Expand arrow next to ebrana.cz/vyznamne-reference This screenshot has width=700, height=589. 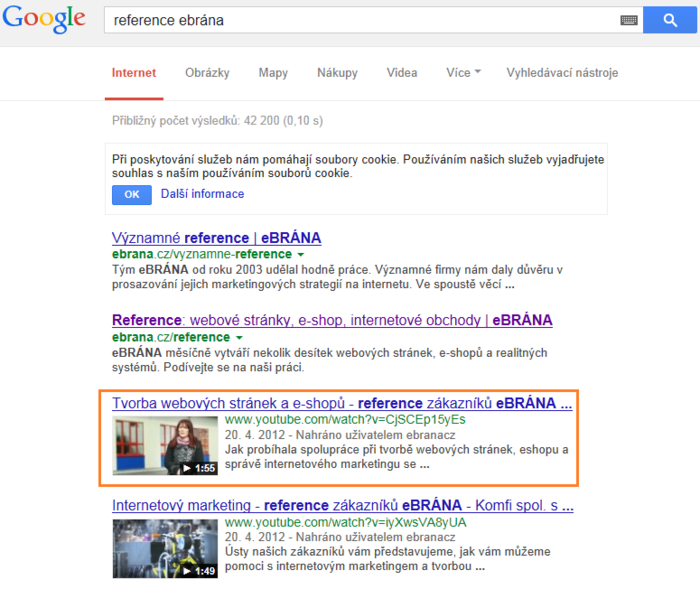coord(301,255)
